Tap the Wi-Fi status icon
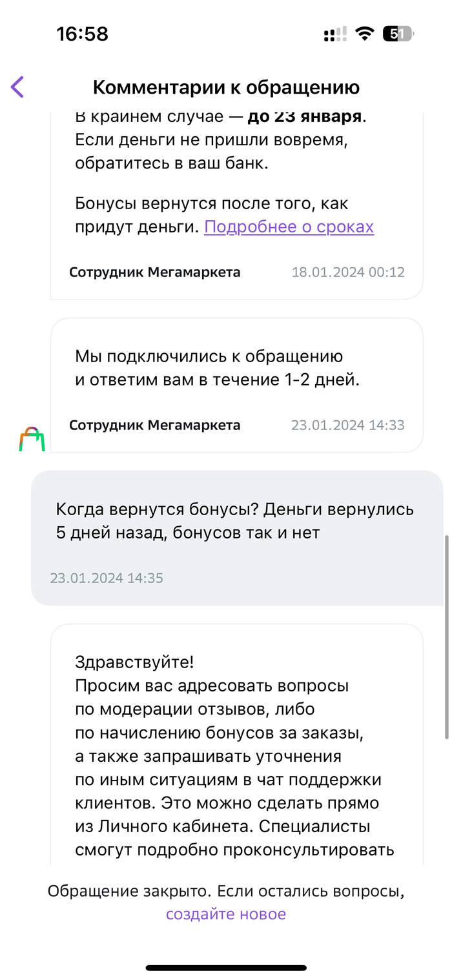452x980 pixels. 365,34
